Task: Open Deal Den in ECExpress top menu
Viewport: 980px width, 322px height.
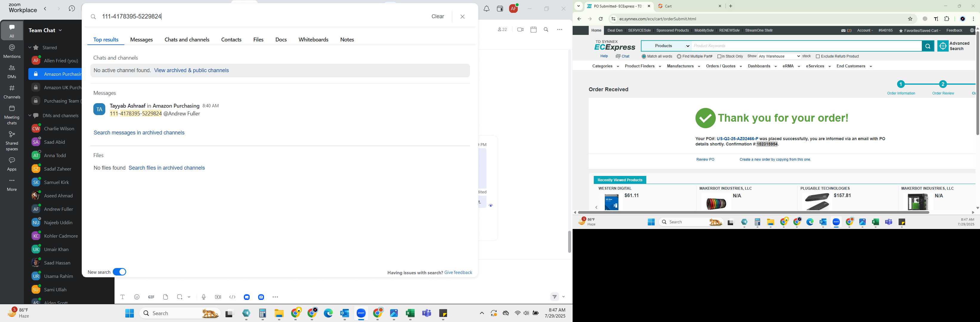Action: tap(615, 30)
